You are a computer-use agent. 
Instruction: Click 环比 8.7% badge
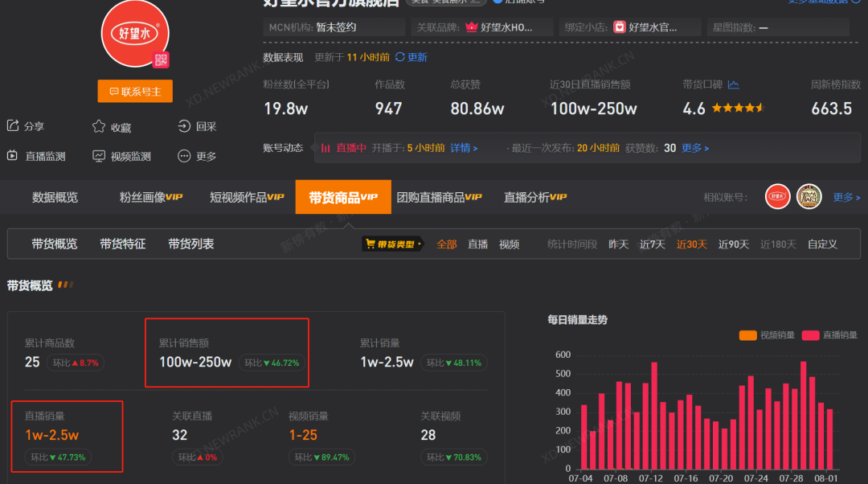coord(76,363)
